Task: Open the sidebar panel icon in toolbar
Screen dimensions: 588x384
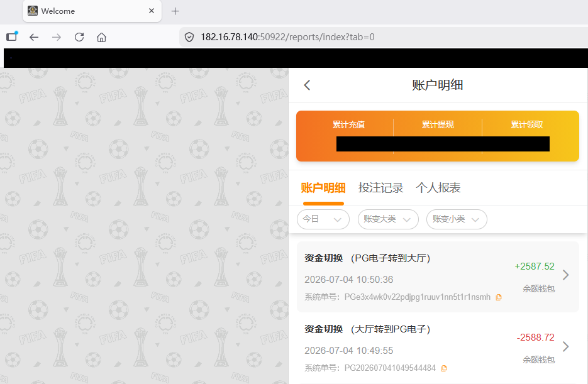Action: [x=12, y=36]
